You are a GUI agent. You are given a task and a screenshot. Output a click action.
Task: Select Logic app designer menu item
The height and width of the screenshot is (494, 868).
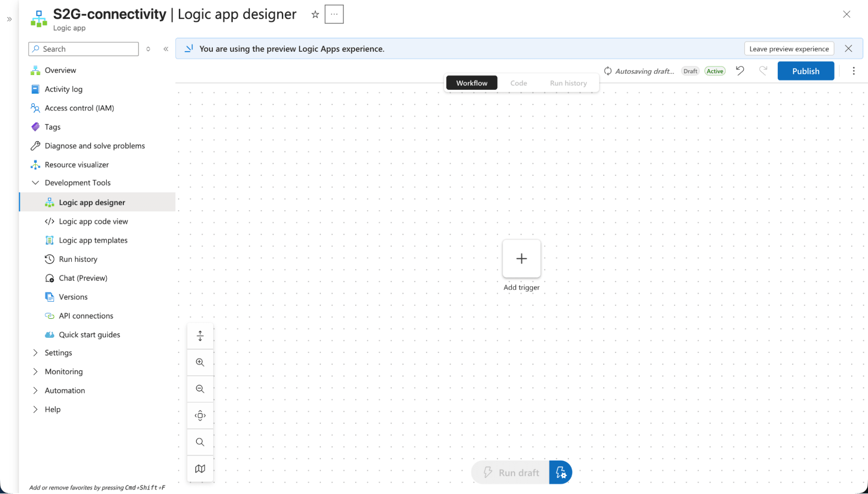pyautogui.click(x=97, y=202)
